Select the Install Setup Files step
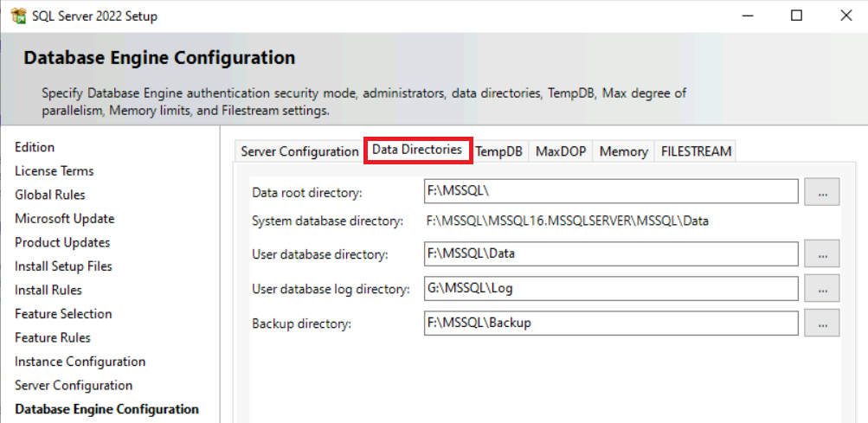 pyautogui.click(x=64, y=266)
